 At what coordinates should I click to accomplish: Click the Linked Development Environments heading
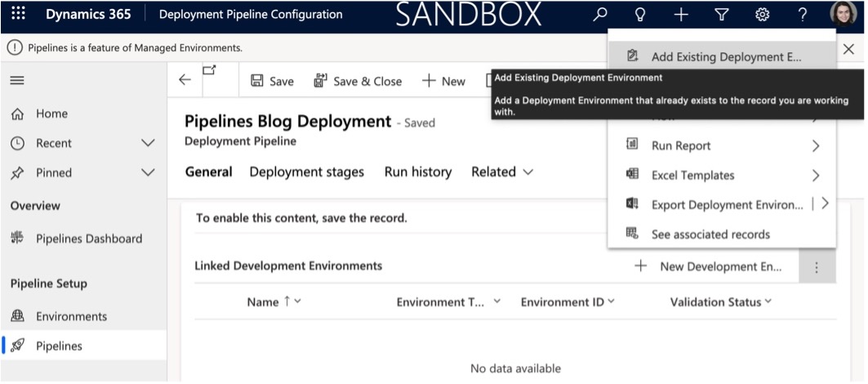[x=288, y=266]
